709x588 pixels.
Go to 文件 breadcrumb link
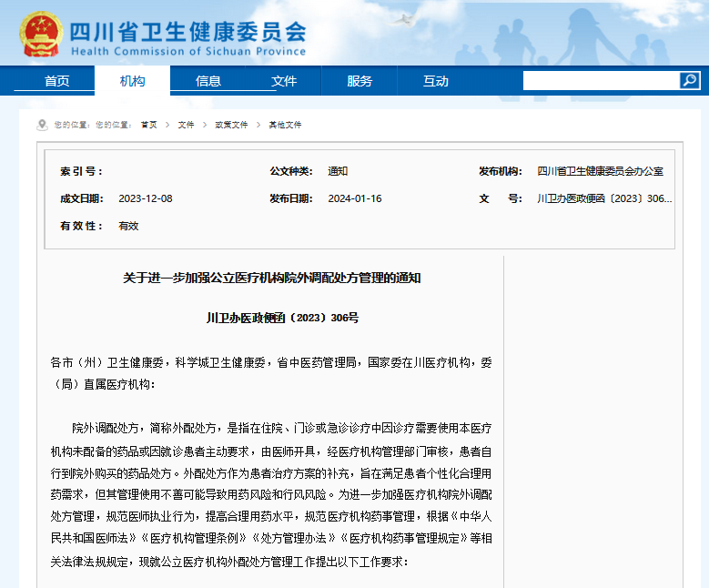(186, 125)
